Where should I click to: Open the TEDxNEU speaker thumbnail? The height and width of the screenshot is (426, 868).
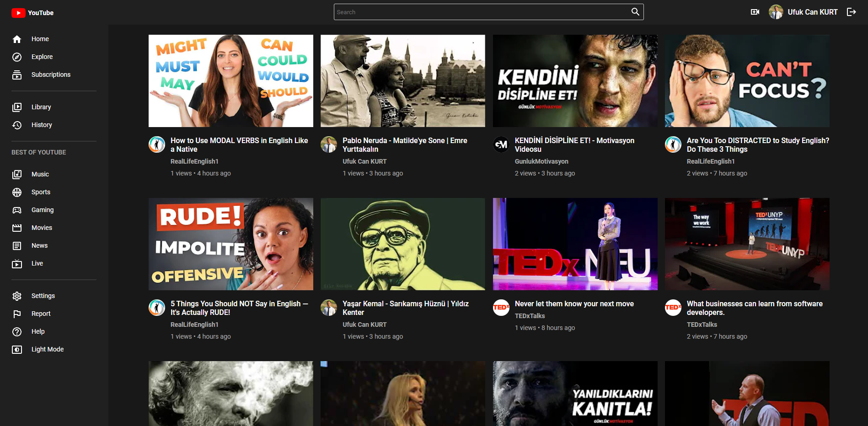coord(575,244)
